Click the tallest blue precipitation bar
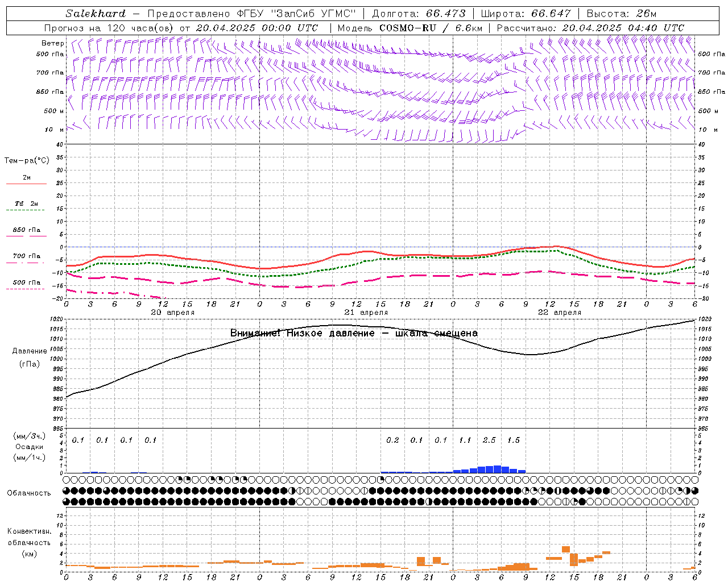 click(497, 469)
